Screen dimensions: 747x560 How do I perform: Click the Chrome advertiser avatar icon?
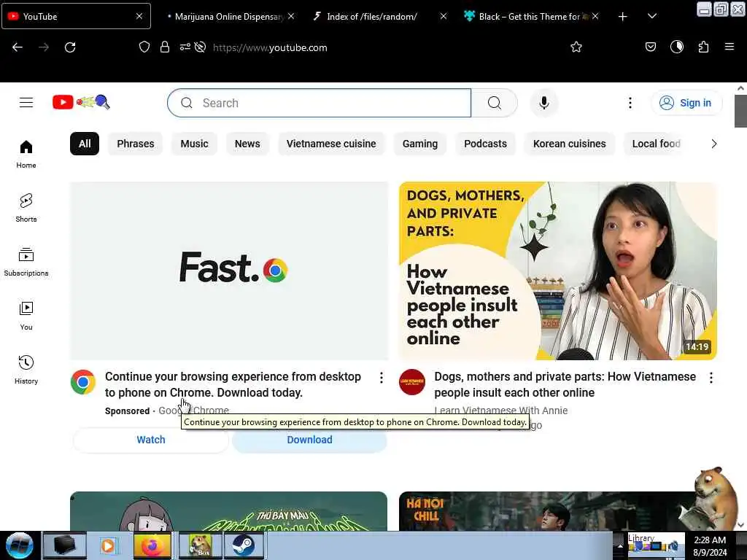83,382
